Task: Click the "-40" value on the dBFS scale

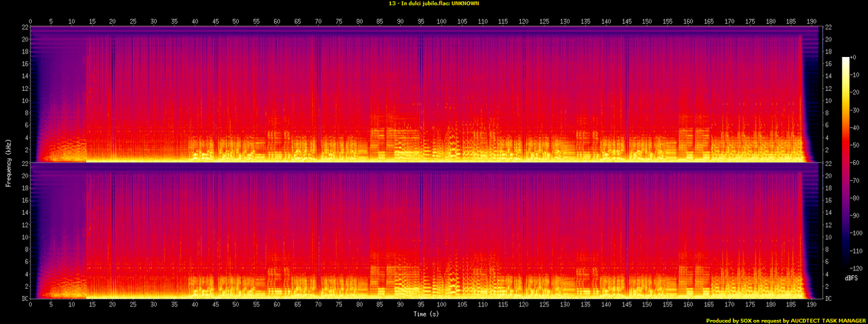Action: pos(855,126)
